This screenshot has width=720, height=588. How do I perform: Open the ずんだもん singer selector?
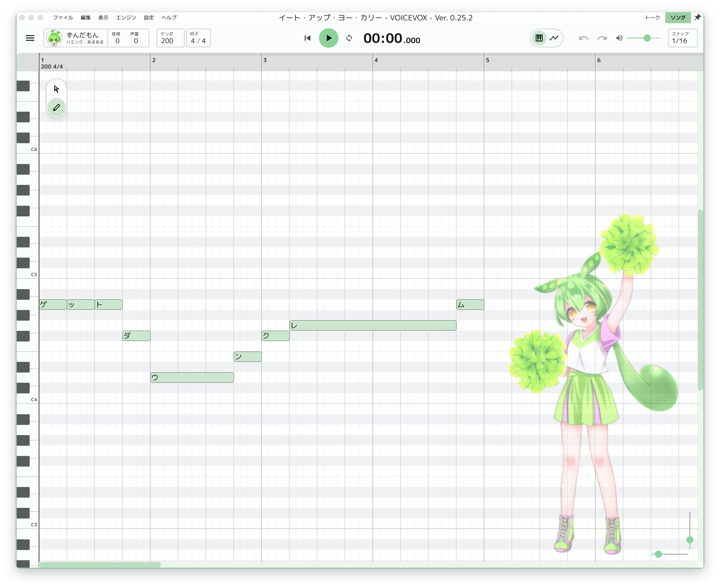[x=76, y=38]
